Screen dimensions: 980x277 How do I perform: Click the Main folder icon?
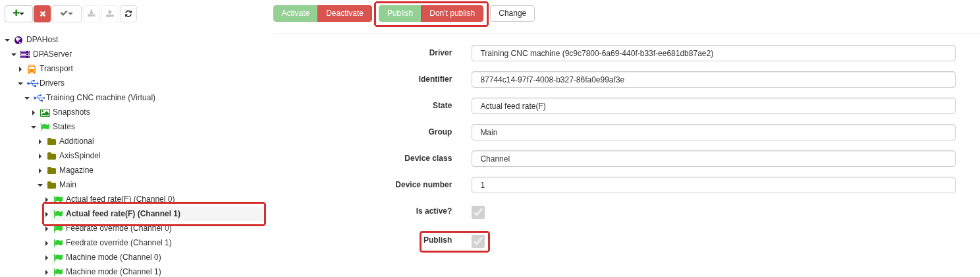coord(51,185)
